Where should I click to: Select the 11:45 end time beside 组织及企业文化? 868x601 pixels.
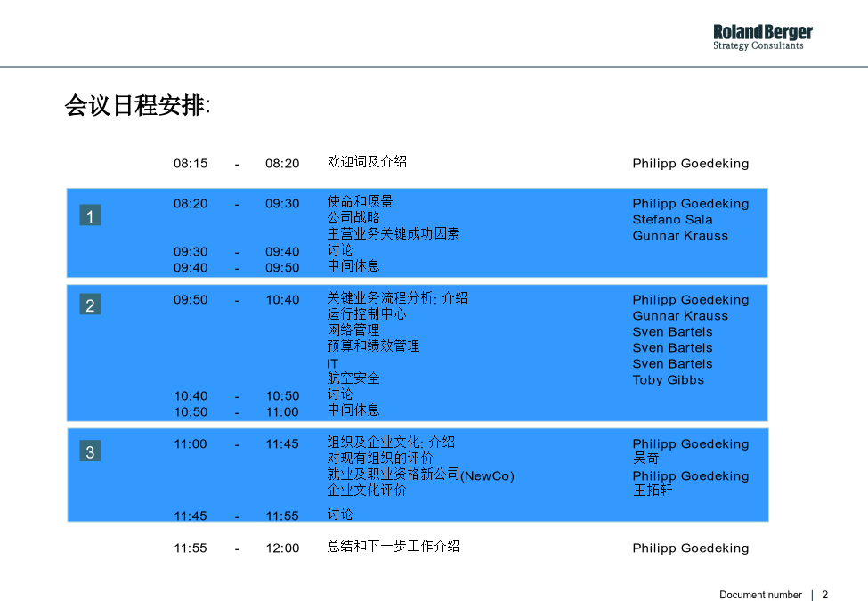coord(282,443)
